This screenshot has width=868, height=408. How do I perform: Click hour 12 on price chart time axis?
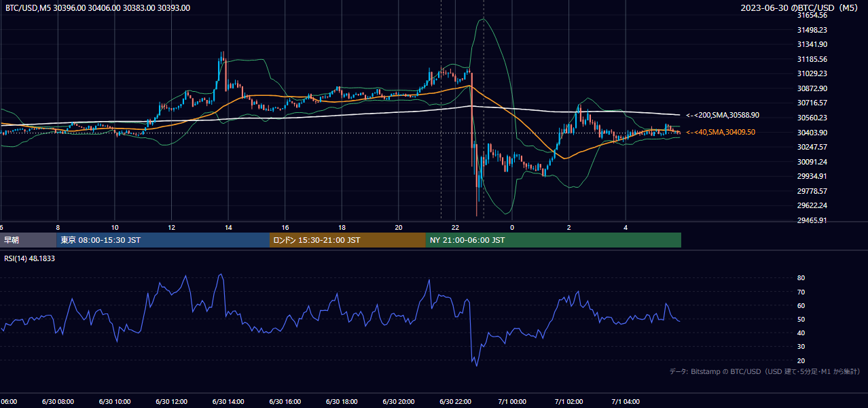coord(172,227)
